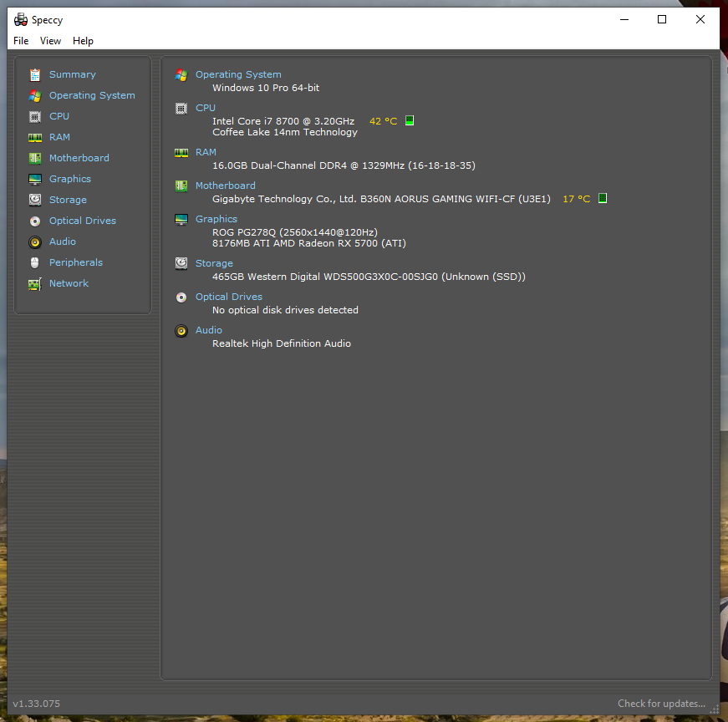Click the 42 °C CPU temperature reading
This screenshot has height=722, width=728.
[383, 121]
